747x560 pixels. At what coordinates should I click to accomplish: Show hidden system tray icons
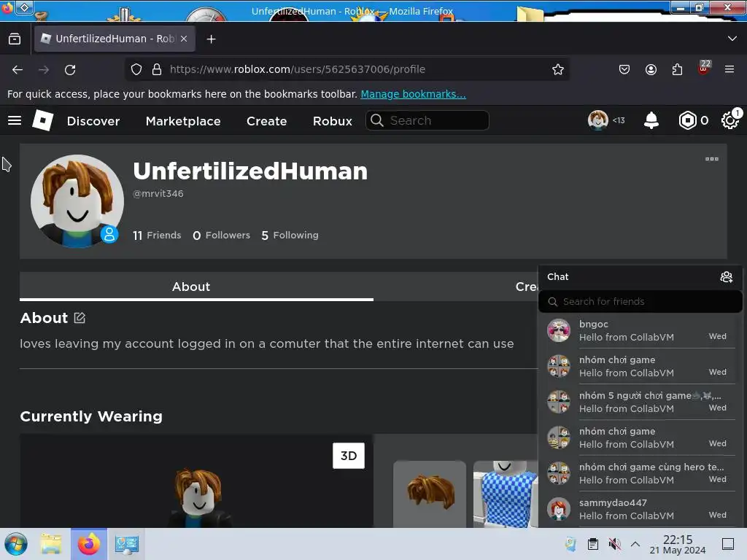[x=635, y=544]
